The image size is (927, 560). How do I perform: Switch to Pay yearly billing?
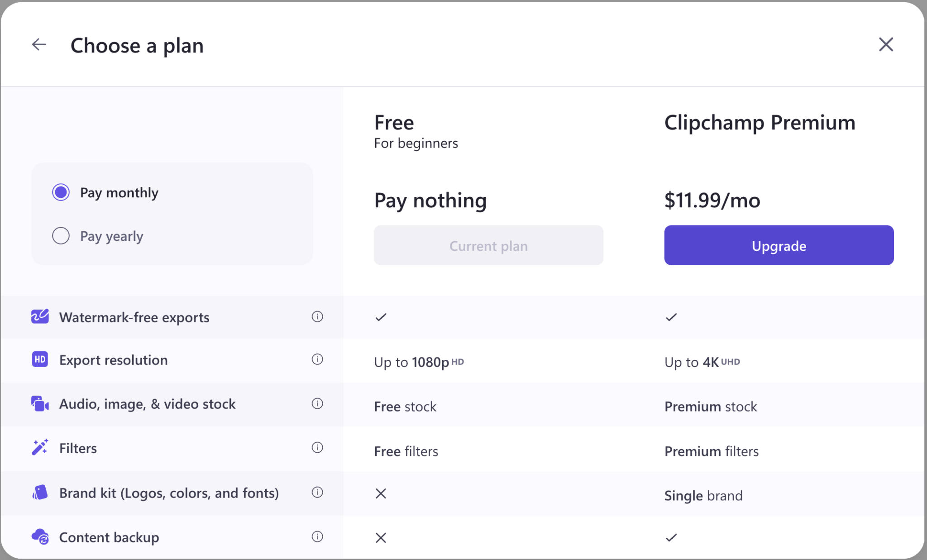pyautogui.click(x=61, y=235)
